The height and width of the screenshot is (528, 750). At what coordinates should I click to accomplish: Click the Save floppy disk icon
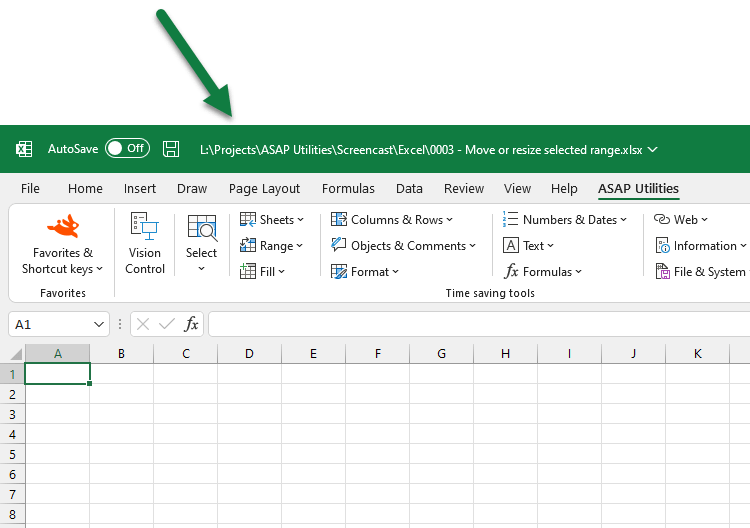[x=171, y=149]
